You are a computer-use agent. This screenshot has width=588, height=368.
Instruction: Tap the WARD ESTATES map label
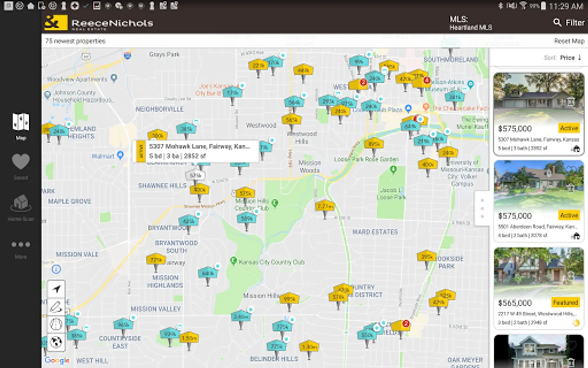click(x=375, y=232)
